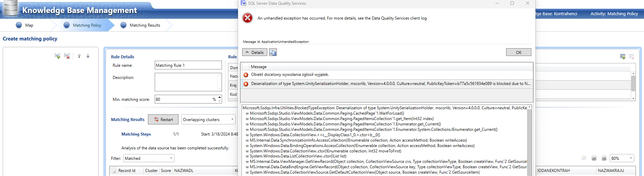644x176 pixels.
Task: Click the Details button in the error dialog
Action: coord(255,52)
